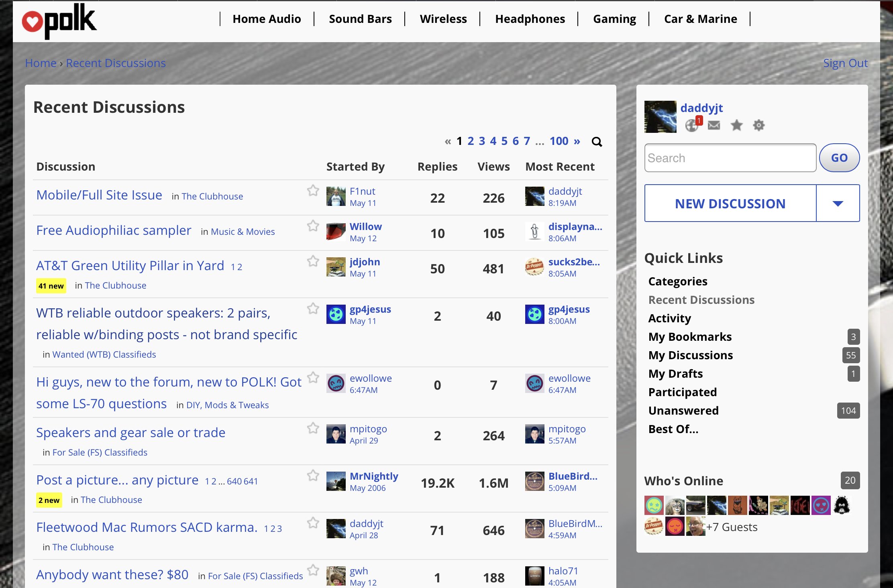Open the Headphones menu
This screenshot has width=893, height=588.
pos(530,19)
